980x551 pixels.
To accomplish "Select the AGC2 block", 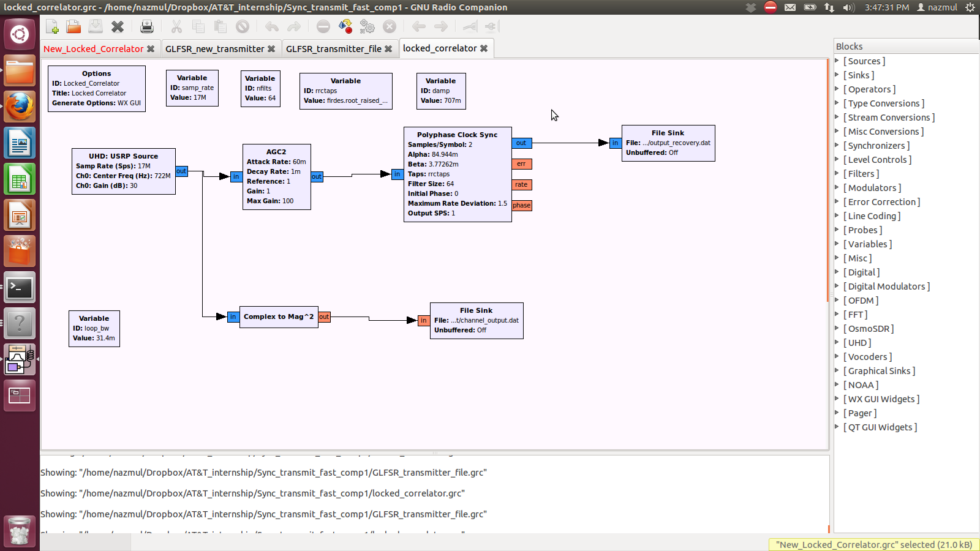I will [x=276, y=176].
